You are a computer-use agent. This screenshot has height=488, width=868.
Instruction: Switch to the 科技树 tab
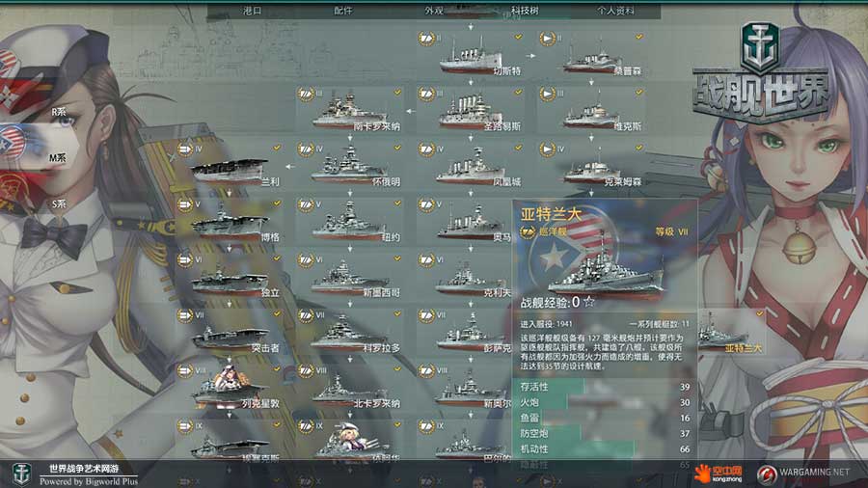tap(525, 11)
